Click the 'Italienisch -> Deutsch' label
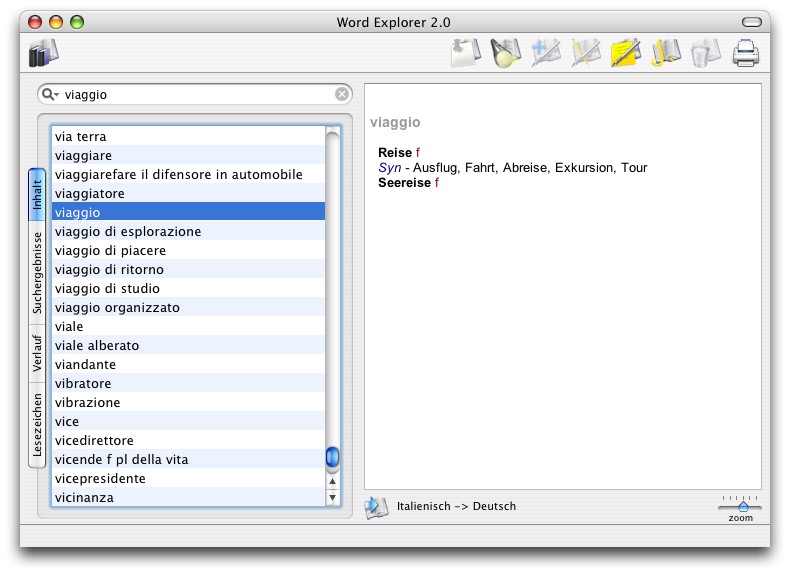The width and height of the screenshot is (792, 569). point(456,506)
